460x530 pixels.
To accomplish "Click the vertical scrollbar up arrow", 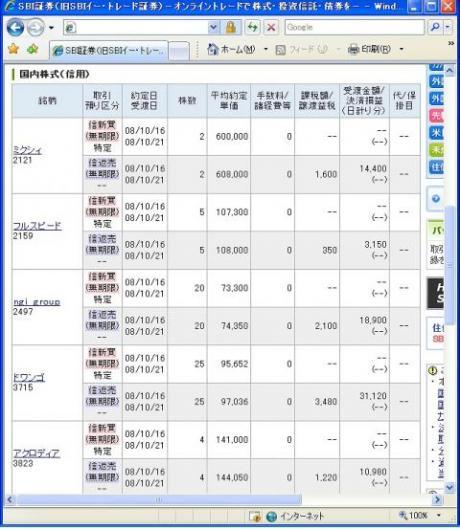I will point(450,70).
